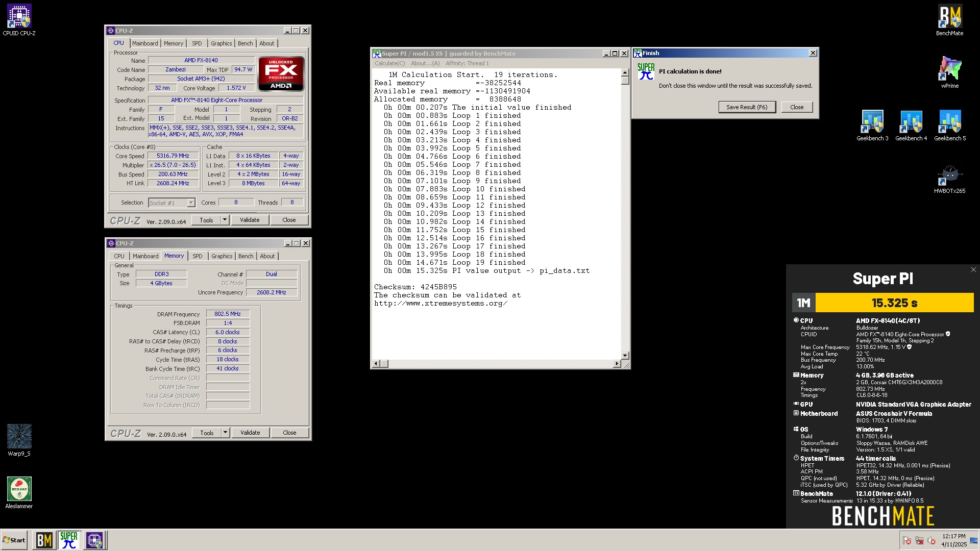Launch Geekbench 4 from desktop
The width and height of the screenshot is (980, 551).
click(x=911, y=126)
